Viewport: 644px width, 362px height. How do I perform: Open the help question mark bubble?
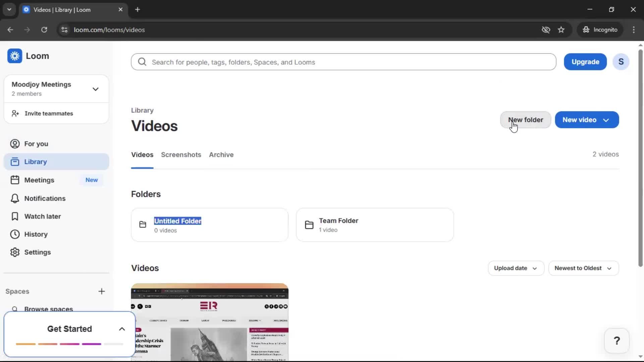point(617,340)
